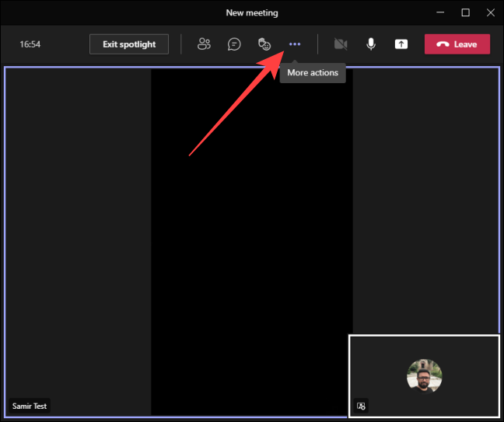Click the 16:54 meeting timer
This screenshot has height=422, width=504.
[30, 44]
